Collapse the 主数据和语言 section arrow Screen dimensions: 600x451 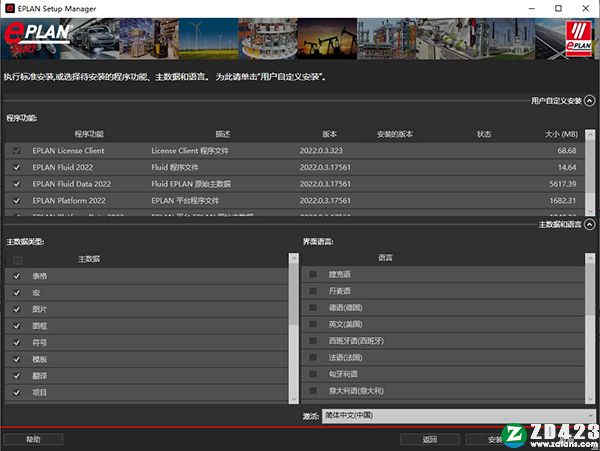(x=590, y=224)
